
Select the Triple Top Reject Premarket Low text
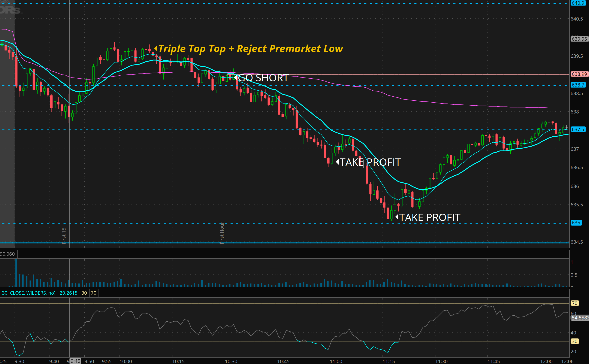pyautogui.click(x=250, y=49)
